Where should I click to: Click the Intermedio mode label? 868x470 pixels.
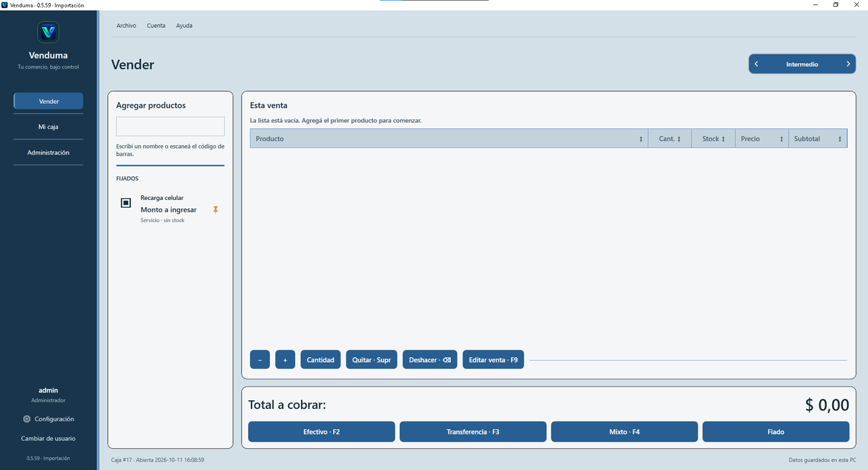[x=802, y=64]
